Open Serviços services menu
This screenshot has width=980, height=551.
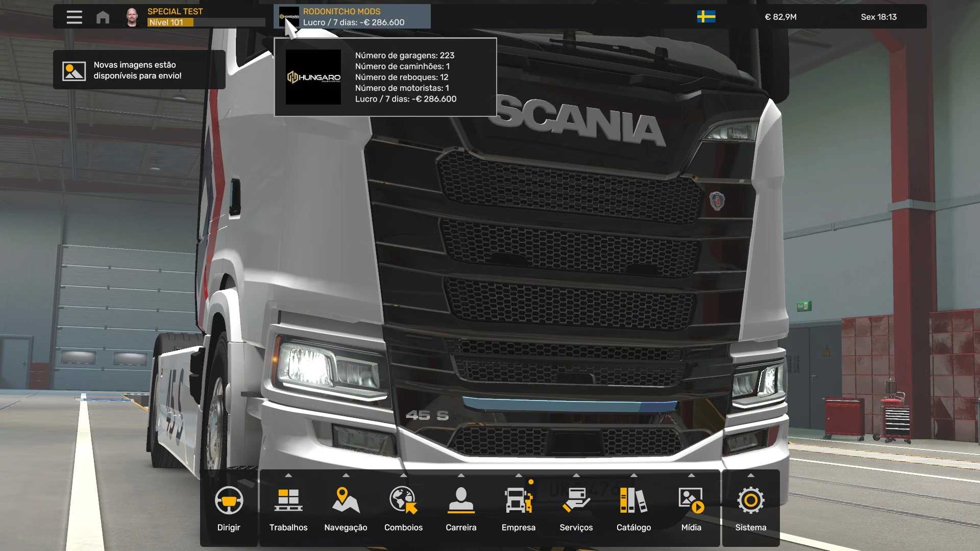576,508
